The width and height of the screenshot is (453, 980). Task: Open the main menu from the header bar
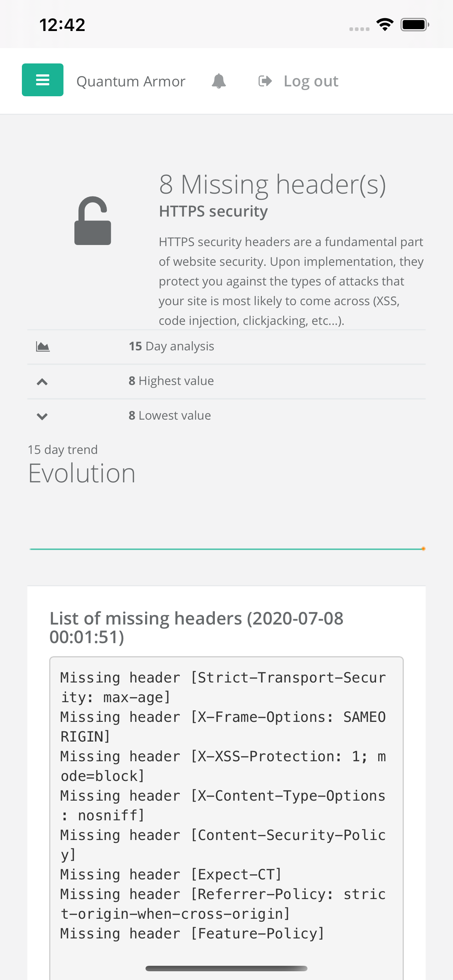coord(43,80)
